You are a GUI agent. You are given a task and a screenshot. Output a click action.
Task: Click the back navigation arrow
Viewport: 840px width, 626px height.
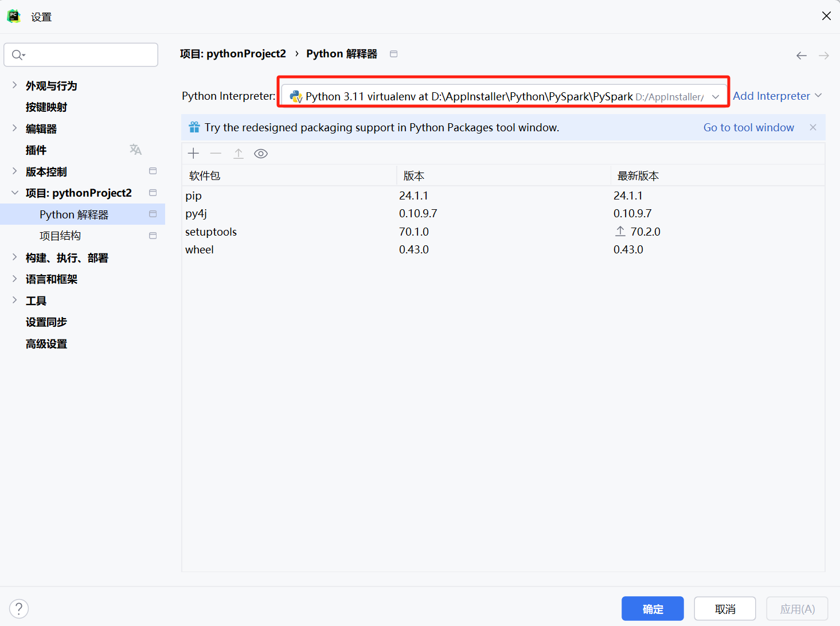coord(801,55)
